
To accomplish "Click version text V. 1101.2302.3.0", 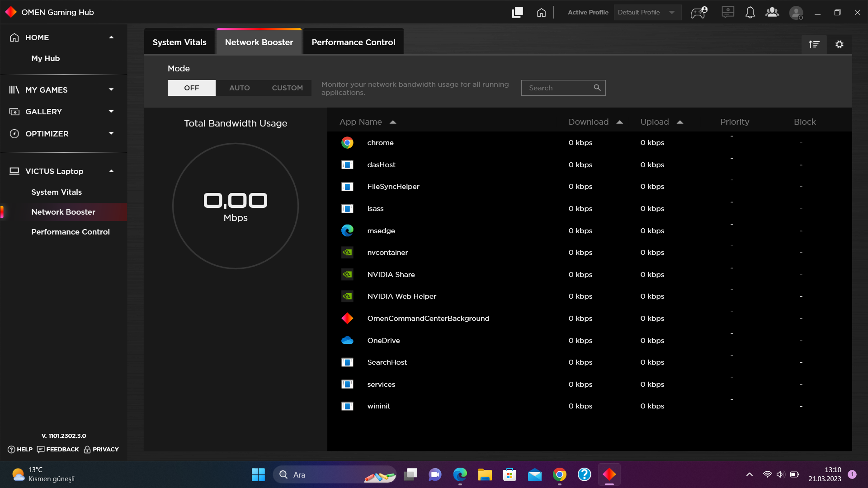I will pyautogui.click(x=64, y=436).
